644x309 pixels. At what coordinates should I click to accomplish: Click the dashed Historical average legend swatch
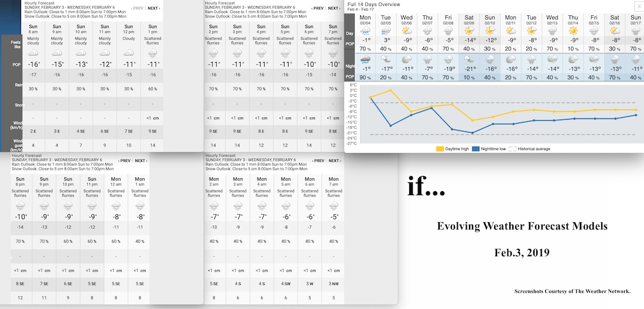[x=512, y=149]
